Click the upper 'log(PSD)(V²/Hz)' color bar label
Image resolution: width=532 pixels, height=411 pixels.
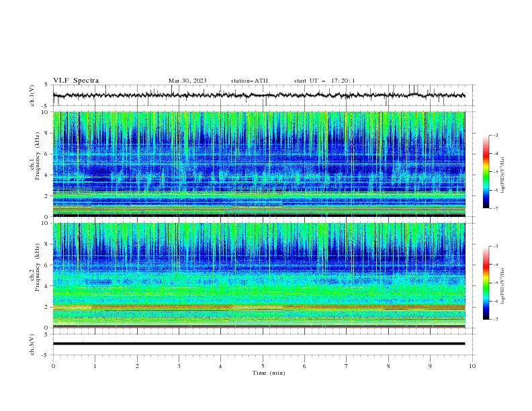503,175
